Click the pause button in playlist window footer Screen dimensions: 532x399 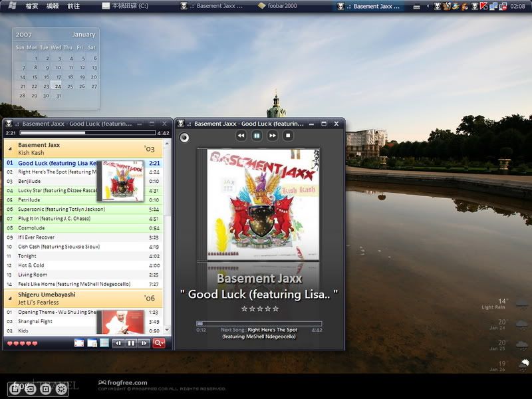131,343
